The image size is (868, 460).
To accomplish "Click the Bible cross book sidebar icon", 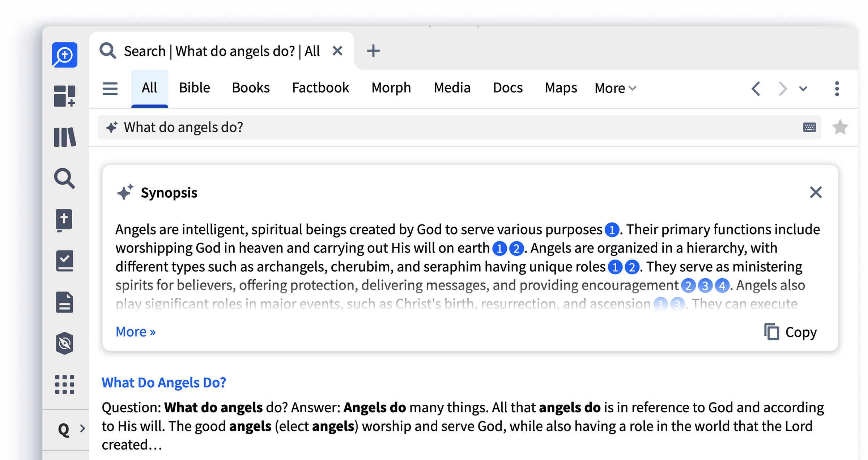I will coord(65,220).
